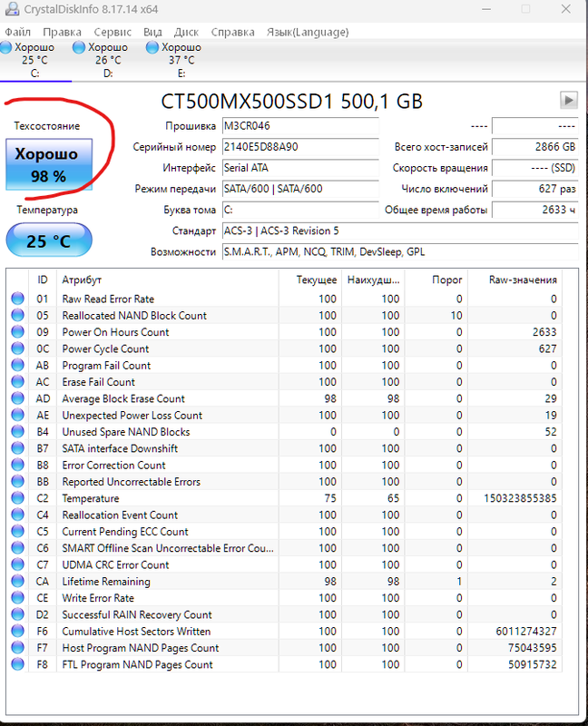Image resolution: width=588 pixels, height=726 pixels.
Task: Click status icon of Reallocated NAND Block Count
Action: coord(17,315)
